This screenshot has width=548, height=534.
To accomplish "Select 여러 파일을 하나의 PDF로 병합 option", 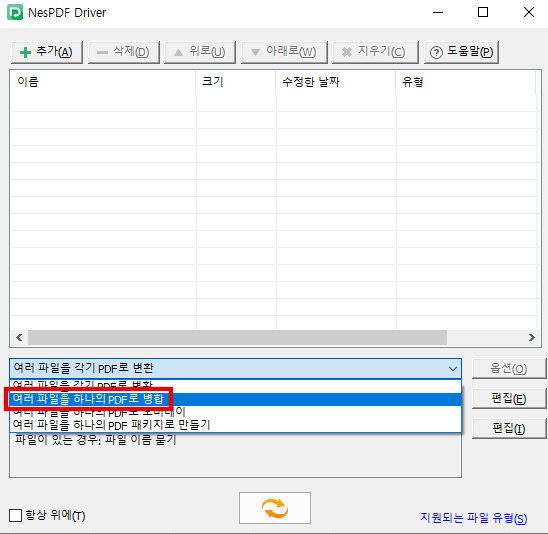I will pyautogui.click(x=235, y=399).
